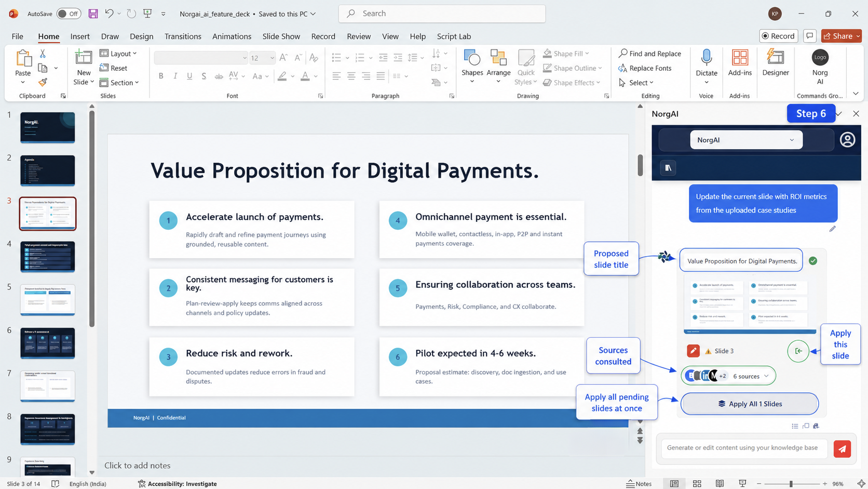
Task: Open the Section dropdown
Action: click(119, 83)
